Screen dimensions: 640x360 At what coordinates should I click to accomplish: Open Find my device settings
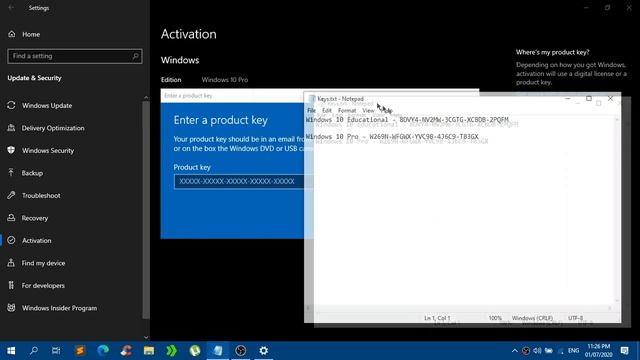[43, 263]
